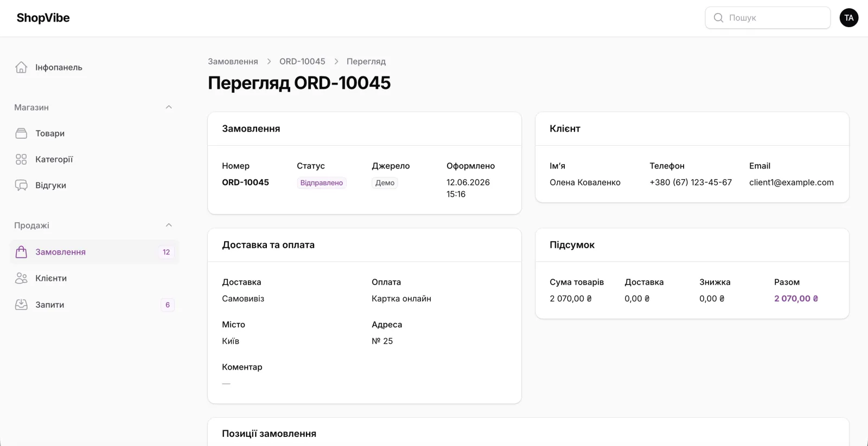The height and width of the screenshot is (446, 868).
Task: Click the Перегляд breadcrumb item
Action: point(366,61)
